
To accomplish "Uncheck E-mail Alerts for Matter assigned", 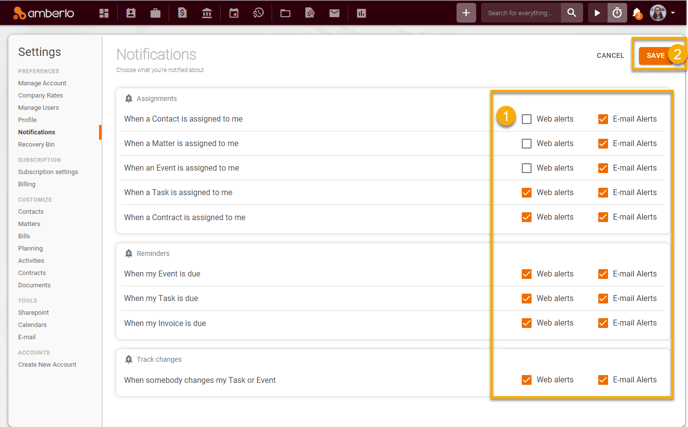I will 603,144.
